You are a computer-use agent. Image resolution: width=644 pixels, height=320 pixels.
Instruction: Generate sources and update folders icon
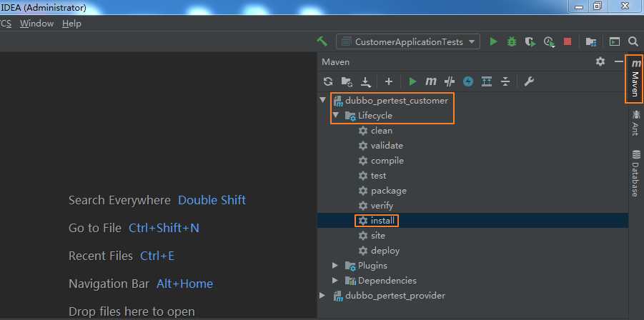click(x=347, y=82)
